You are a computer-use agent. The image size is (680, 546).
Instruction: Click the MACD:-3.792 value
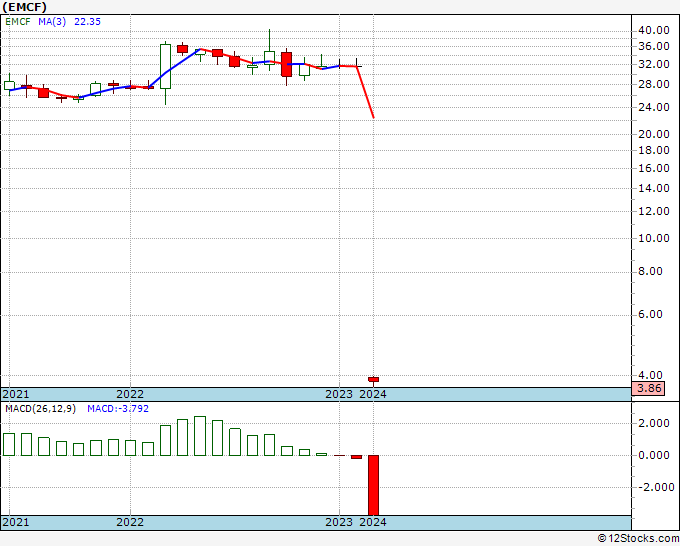[x=118, y=409]
